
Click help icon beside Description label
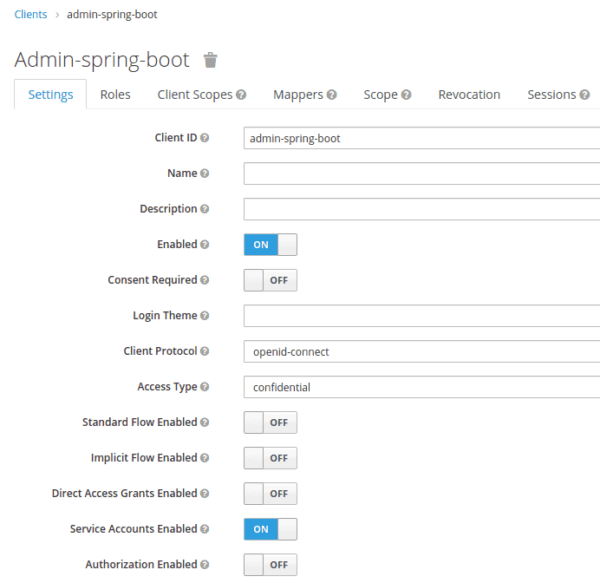coord(205,209)
